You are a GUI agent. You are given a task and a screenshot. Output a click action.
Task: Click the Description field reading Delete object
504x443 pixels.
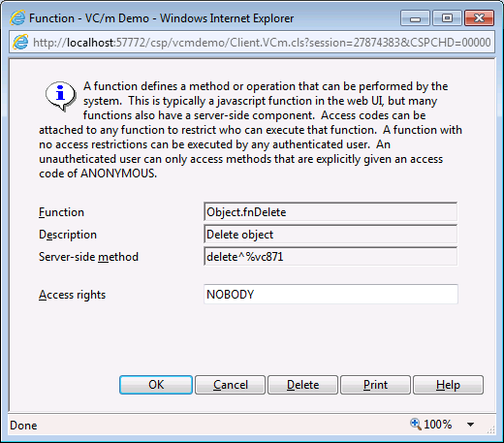pos(331,235)
